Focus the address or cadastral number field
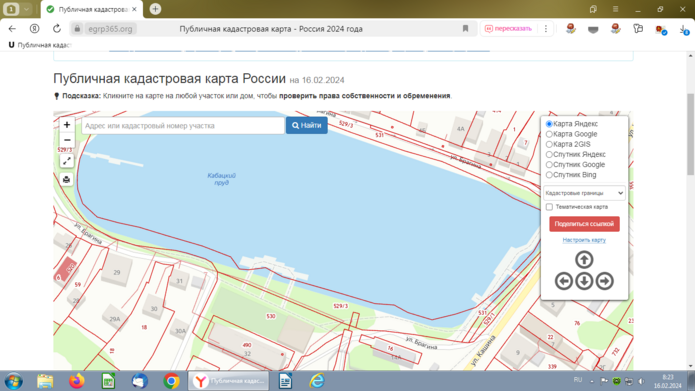Image resolution: width=695 pixels, height=391 pixels. 183,126
